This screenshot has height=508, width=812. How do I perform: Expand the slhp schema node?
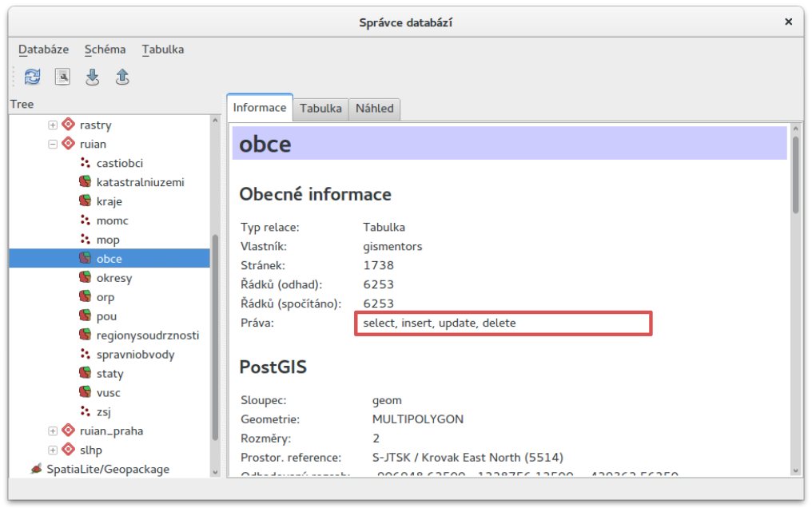click(x=52, y=450)
